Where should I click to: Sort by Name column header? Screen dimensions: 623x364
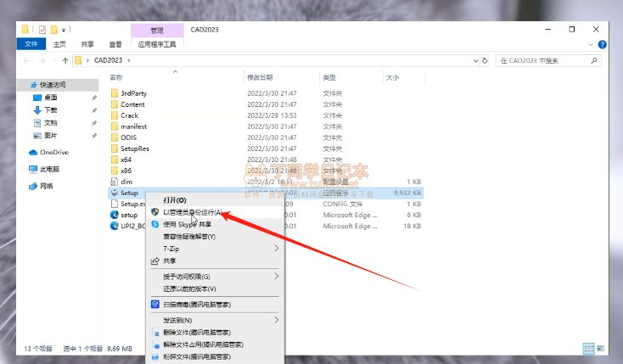[x=116, y=77]
